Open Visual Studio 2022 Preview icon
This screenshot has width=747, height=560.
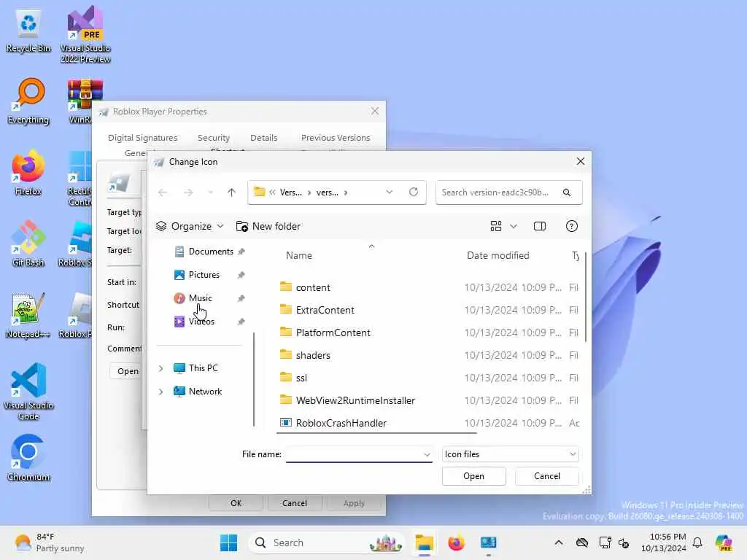pyautogui.click(x=85, y=34)
